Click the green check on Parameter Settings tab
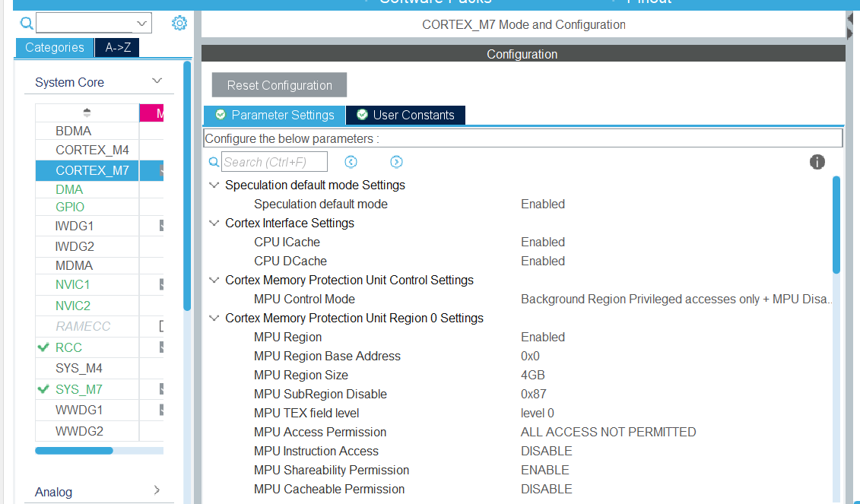Screen dimensions: 860x504 pos(221,115)
